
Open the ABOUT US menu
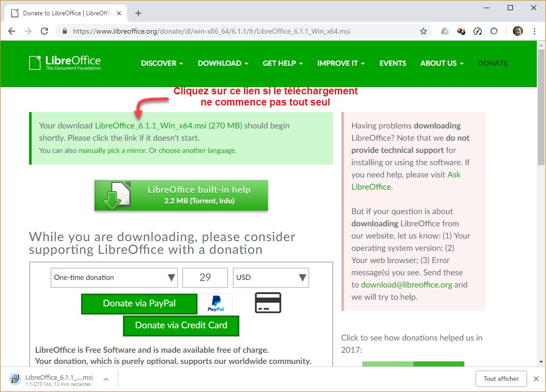tap(442, 63)
